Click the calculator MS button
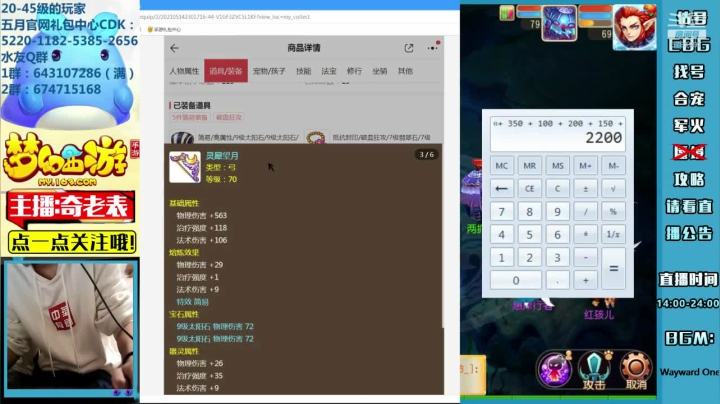This screenshot has width=720, height=404. click(557, 166)
